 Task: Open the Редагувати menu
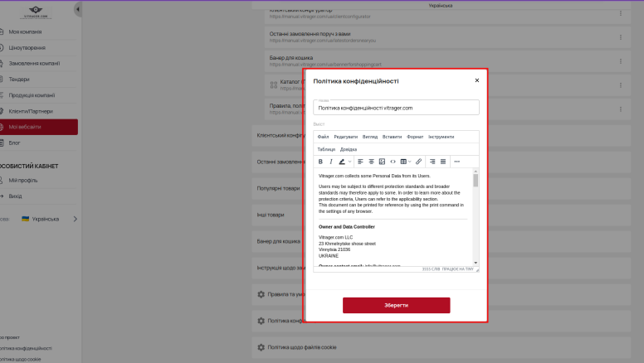tap(345, 137)
